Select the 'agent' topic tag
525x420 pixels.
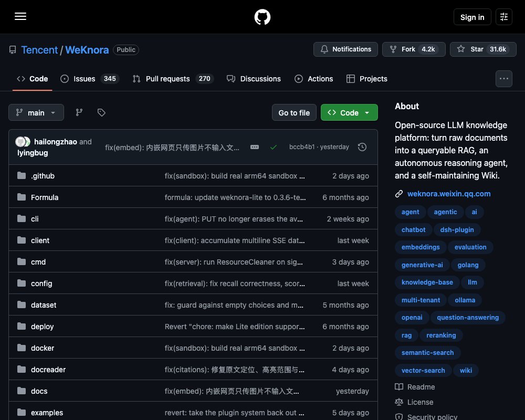tap(410, 212)
